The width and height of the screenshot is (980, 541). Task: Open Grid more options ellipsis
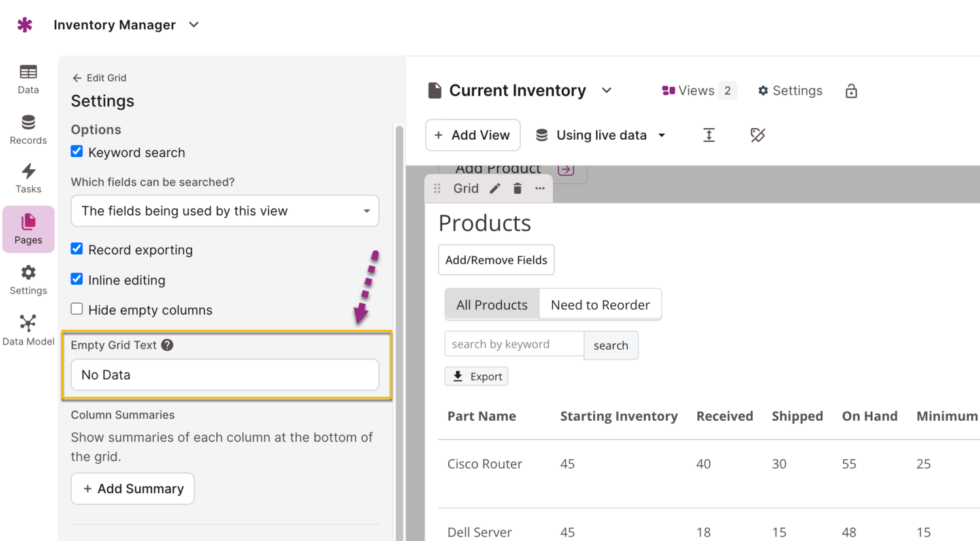pos(540,189)
